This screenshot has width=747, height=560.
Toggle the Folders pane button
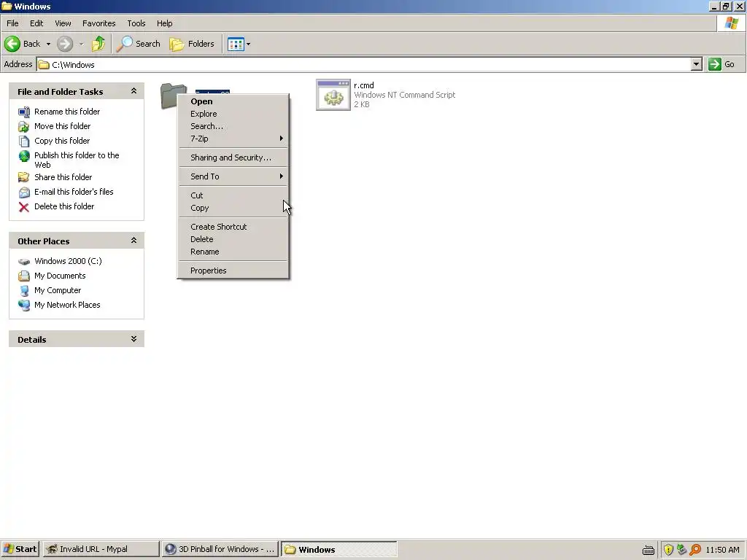[192, 44]
